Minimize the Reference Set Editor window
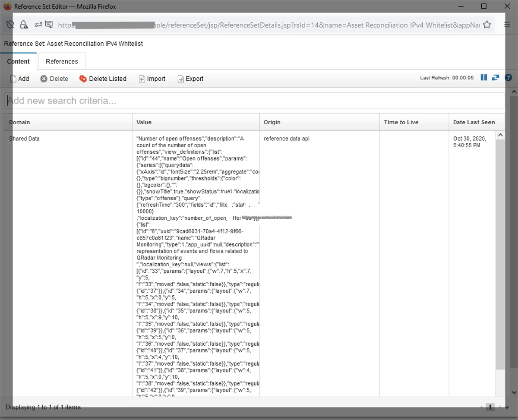 click(x=461, y=6)
